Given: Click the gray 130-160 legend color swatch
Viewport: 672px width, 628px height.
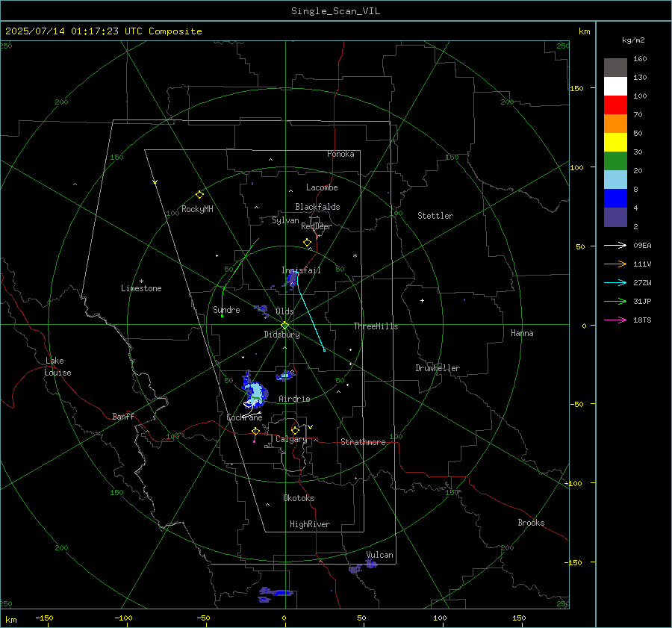Looking at the screenshot, I should point(615,68).
